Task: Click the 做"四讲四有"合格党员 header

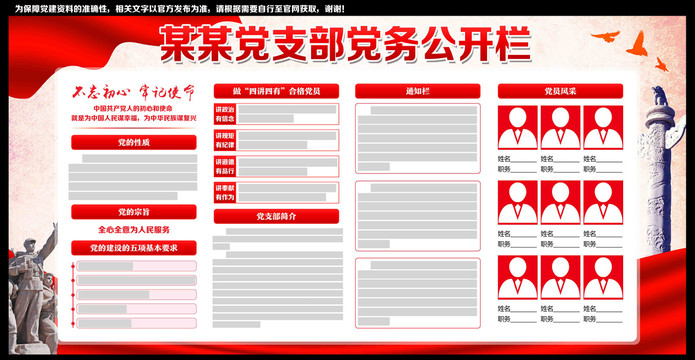Action: coord(276,91)
